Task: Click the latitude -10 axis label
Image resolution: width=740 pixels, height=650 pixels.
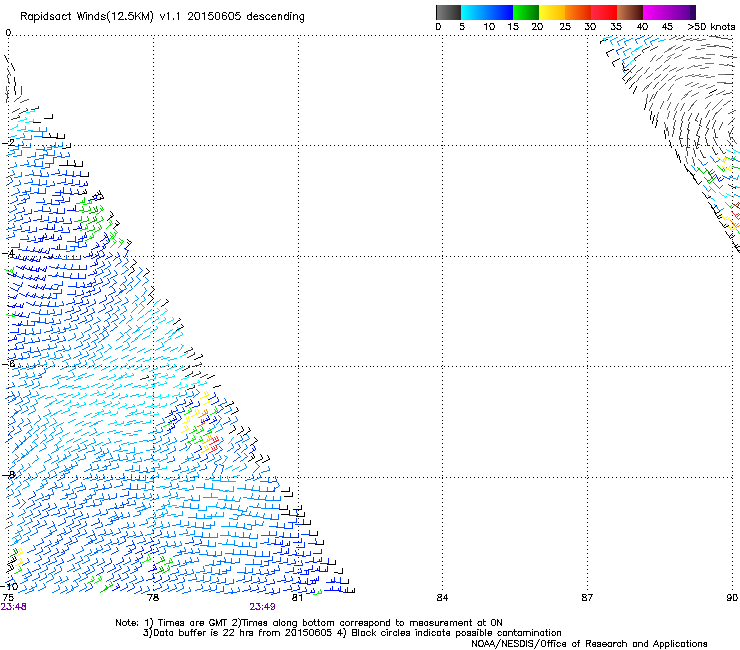Action: pyautogui.click(x=9, y=586)
